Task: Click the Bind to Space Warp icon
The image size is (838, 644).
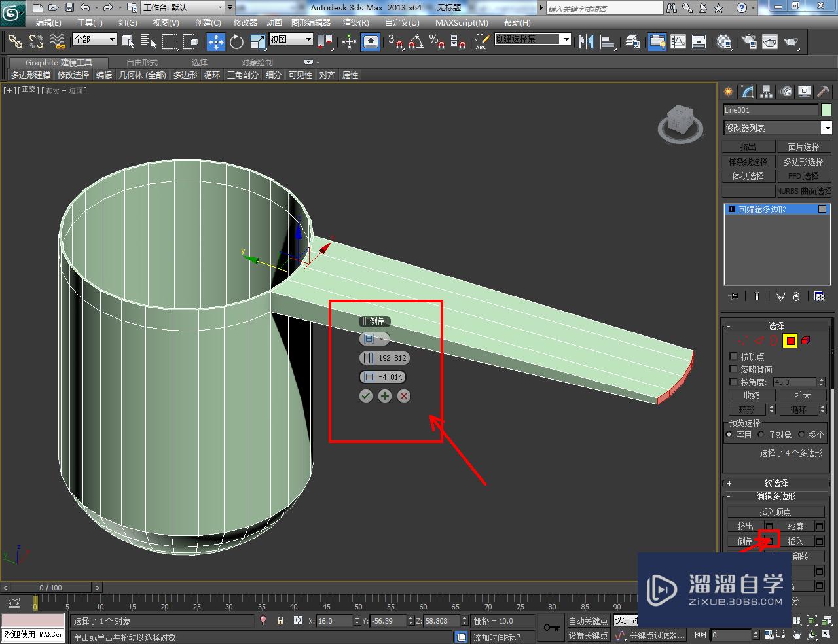Action: [58, 41]
